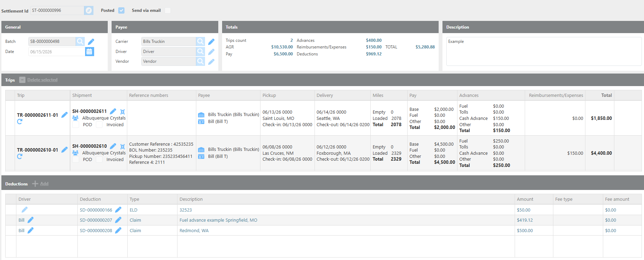Enable the Send via email checkbox
This screenshot has height=260, width=644.
168,10
